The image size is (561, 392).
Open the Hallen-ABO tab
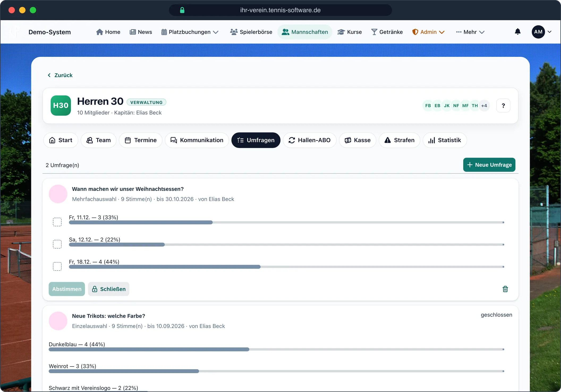click(x=309, y=140)
